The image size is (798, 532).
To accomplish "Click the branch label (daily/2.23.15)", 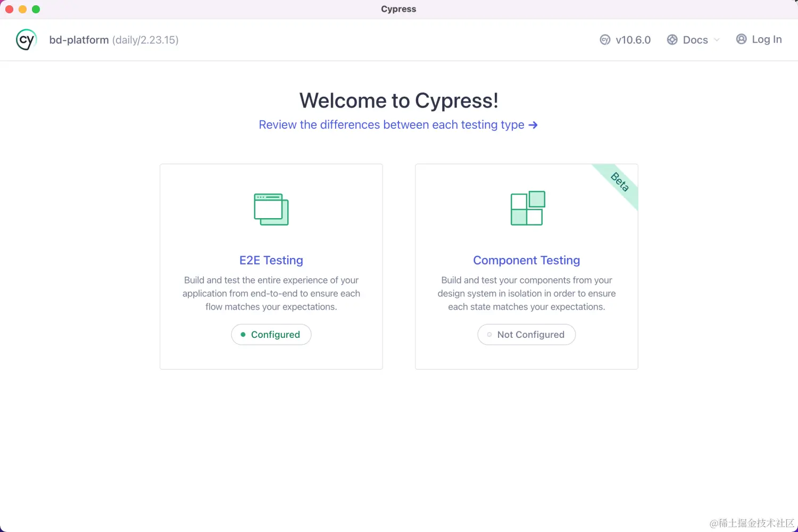I will pyautogui.click(x=145, y=40).
